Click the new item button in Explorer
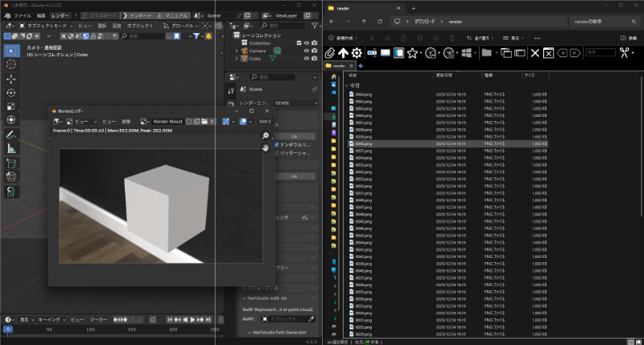The image size is (644, 345). point(342,38)
